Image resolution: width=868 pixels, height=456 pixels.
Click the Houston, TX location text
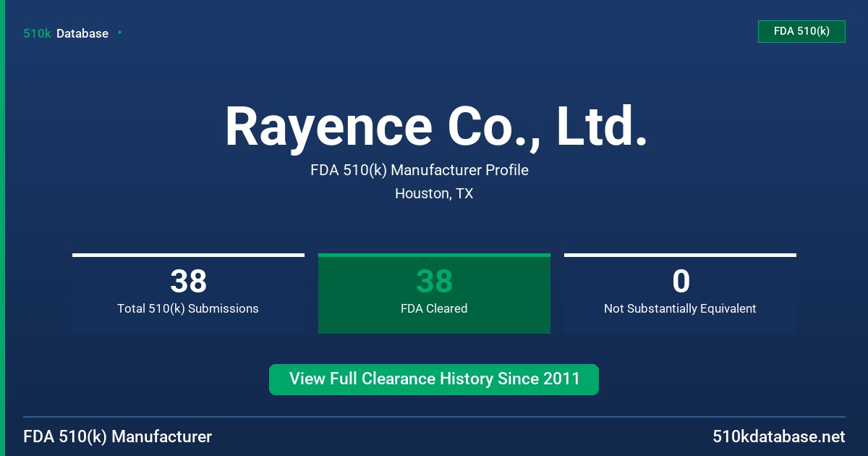click(x=434, y=194)
